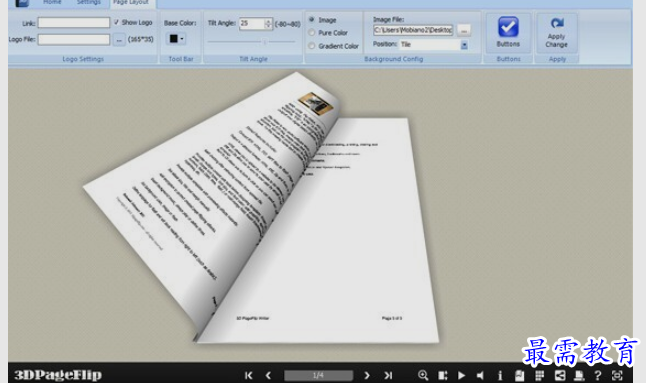Go to previous page arrow

[x=268, y=375]
